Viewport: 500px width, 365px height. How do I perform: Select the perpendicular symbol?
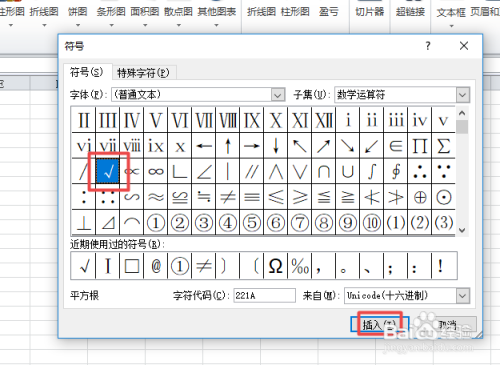[84, 222]
